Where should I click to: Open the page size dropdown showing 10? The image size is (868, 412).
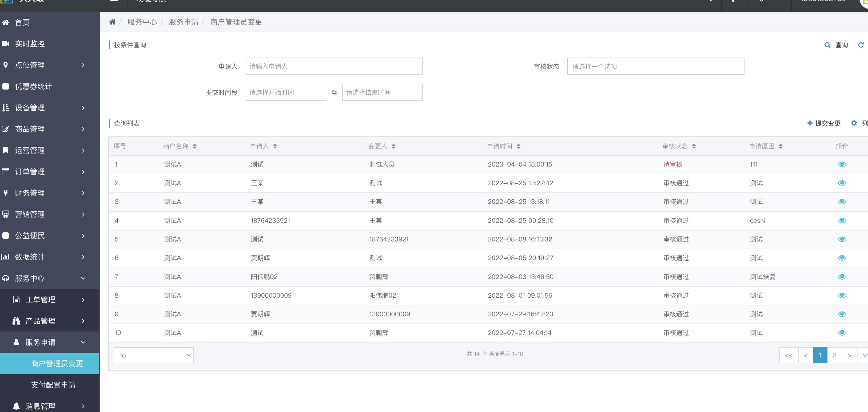click(x=154, y=356)
